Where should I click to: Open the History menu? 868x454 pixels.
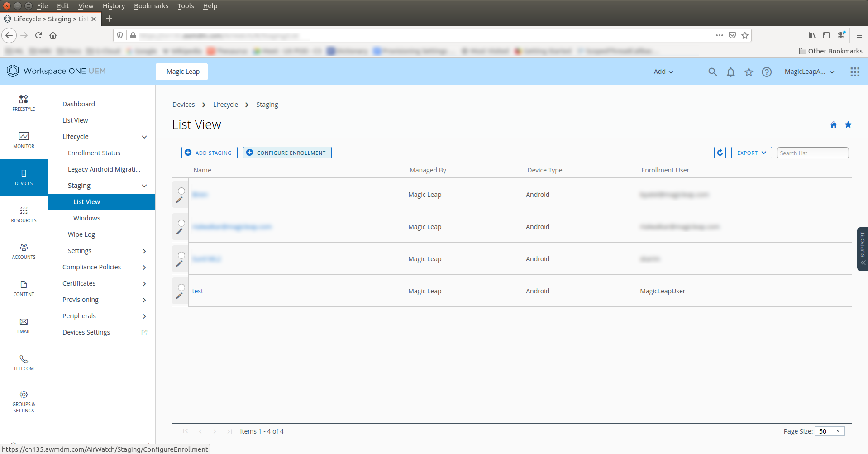pyautogui.click(x=114, y=6)
